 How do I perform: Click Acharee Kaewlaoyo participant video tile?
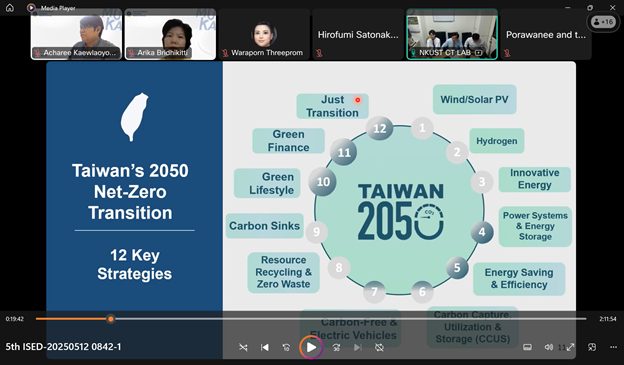click(76, 35)
